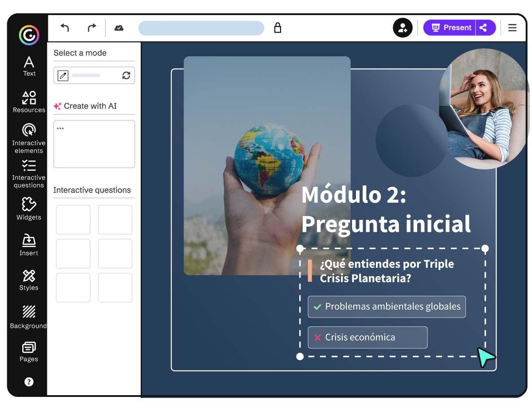532x408 pixels.
Task: Click the project title input field
Action: point(200,27)
